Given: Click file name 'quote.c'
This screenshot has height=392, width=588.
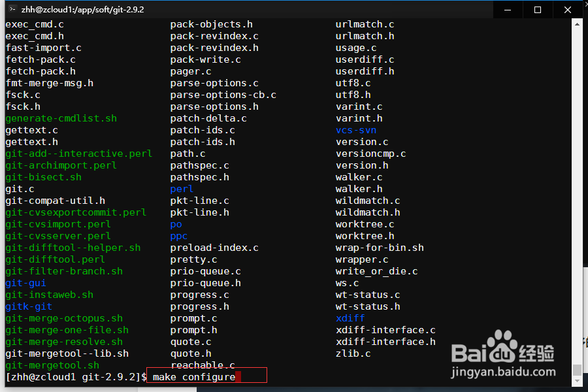Looking at the screenshot, I should click(x=191, y=342).
